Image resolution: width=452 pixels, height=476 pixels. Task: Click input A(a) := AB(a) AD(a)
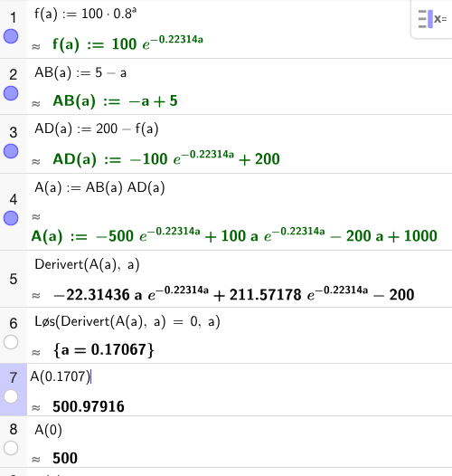(x=99, y=187)
